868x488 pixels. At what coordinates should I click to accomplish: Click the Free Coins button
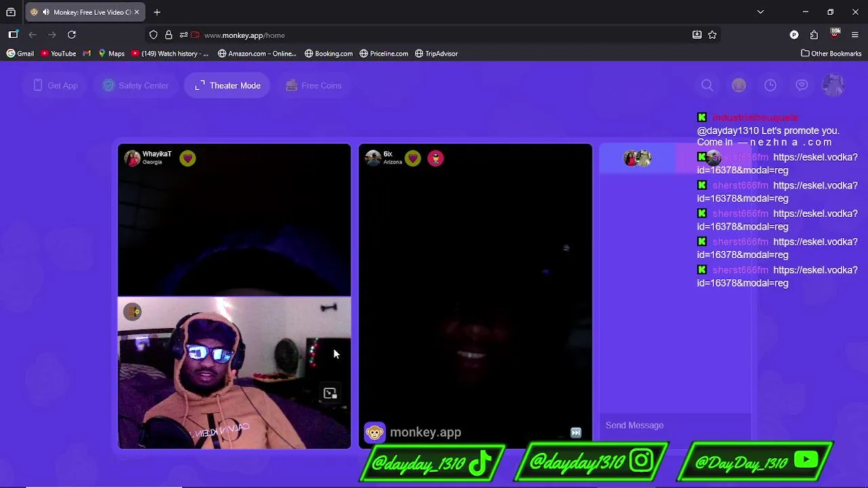point(313,85)
